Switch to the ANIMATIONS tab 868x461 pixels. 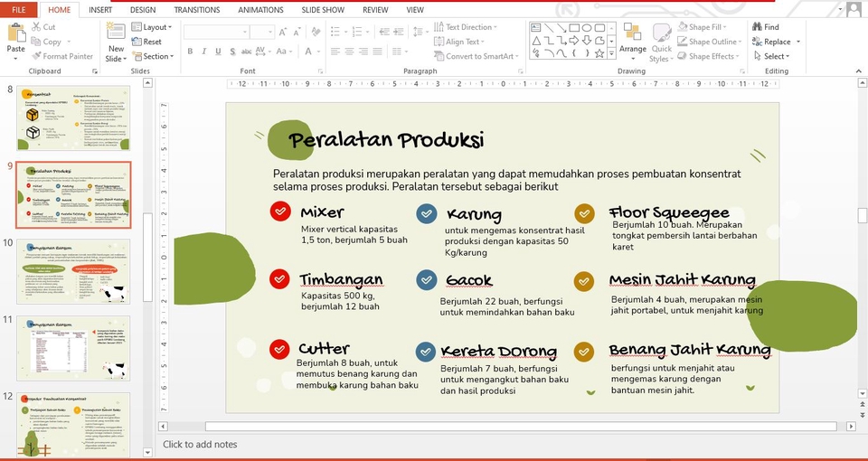click(260, 9)
